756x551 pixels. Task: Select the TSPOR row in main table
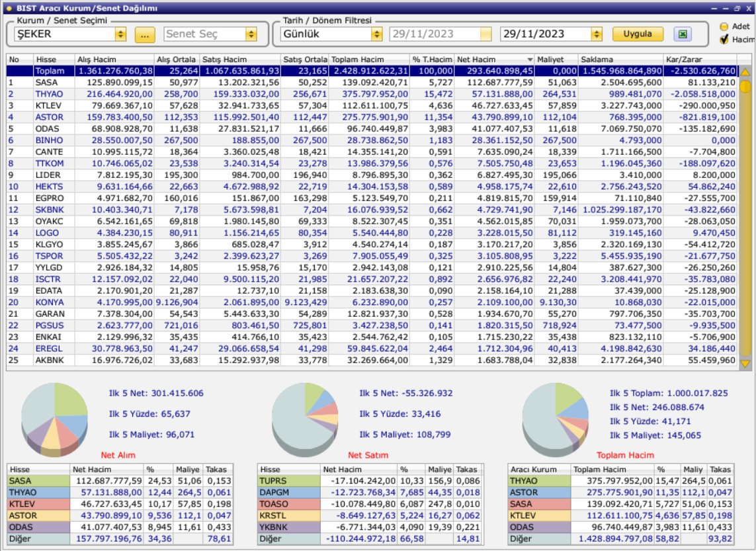tap(372, 256)
